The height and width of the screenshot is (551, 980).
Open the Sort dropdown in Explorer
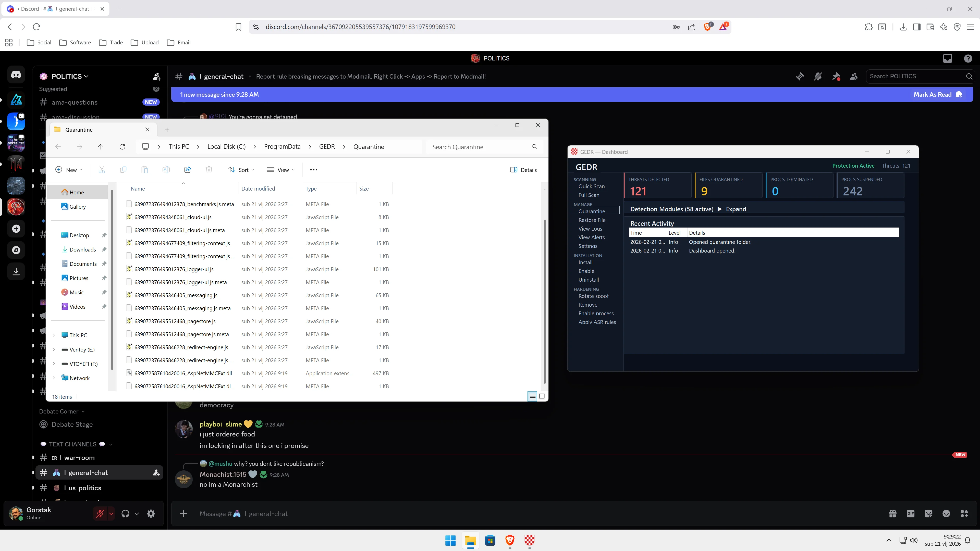tap(241, 170)
